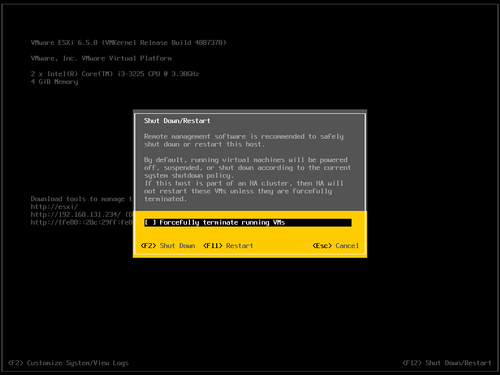Click the 'VMware, Inc. VMware Virtual Platform' line

pyautogui.click(x=101, y=58)
